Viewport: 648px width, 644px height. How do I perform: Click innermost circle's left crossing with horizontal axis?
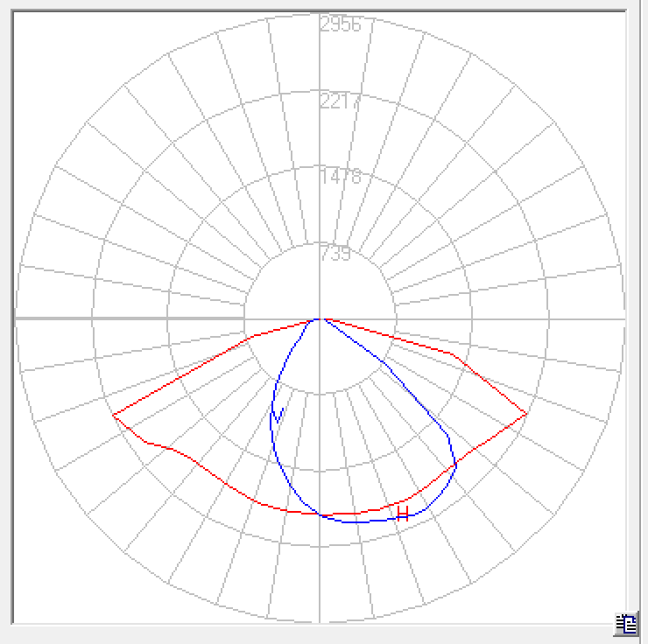pyautogui.click(x=243, y=319)
